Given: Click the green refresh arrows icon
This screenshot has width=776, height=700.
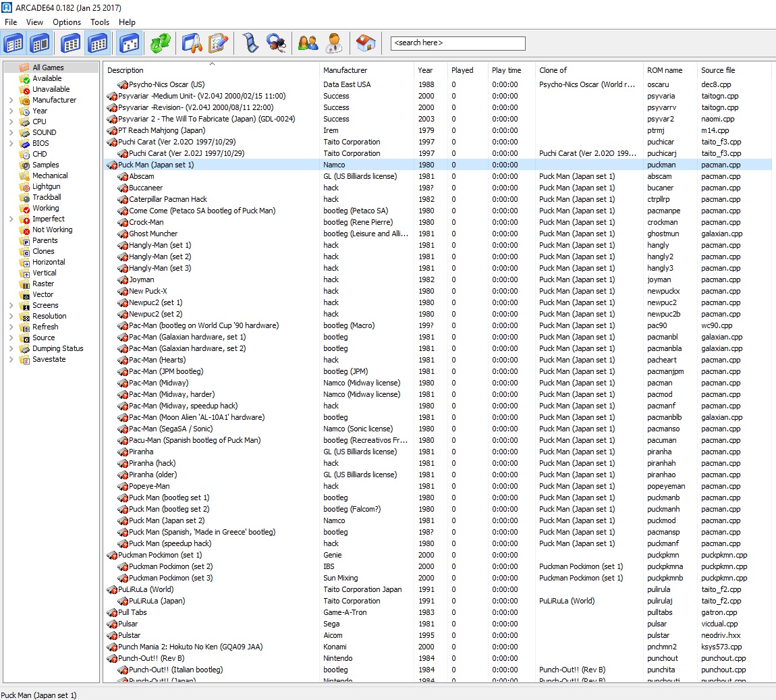Looking at the screenshot, I should click(x=161, y=43).
